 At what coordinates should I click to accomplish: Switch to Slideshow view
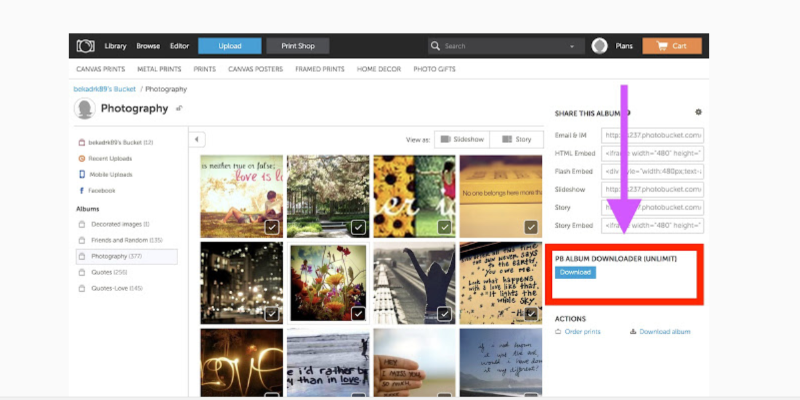460,139
